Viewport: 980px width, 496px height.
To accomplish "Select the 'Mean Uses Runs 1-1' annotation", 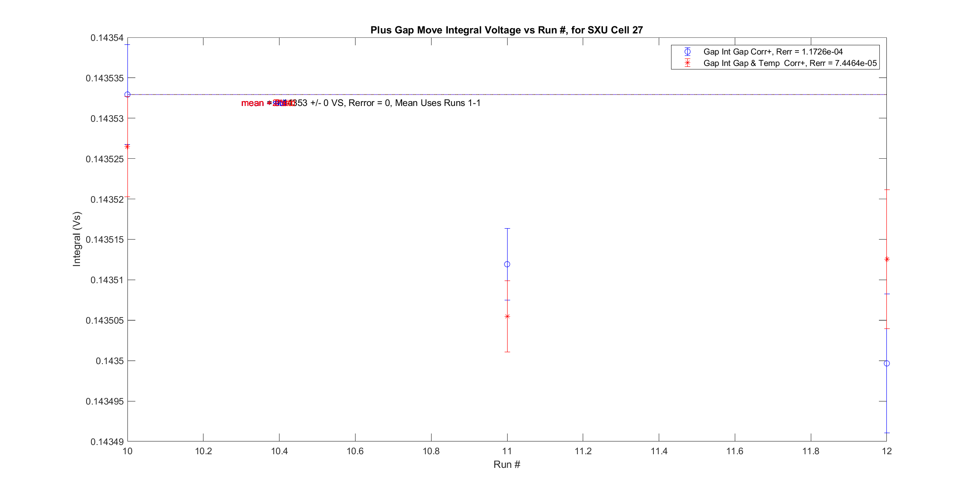I will click(x=438, y=103).
